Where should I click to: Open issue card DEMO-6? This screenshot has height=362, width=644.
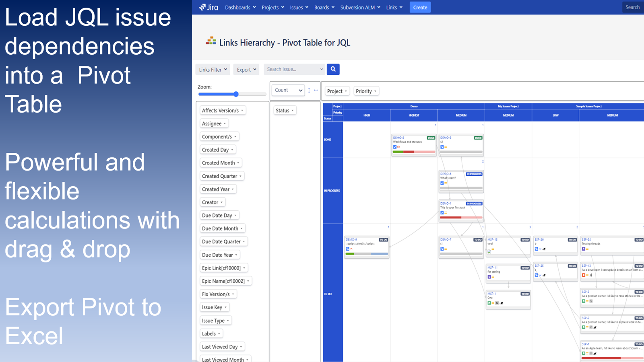point(461,181)
